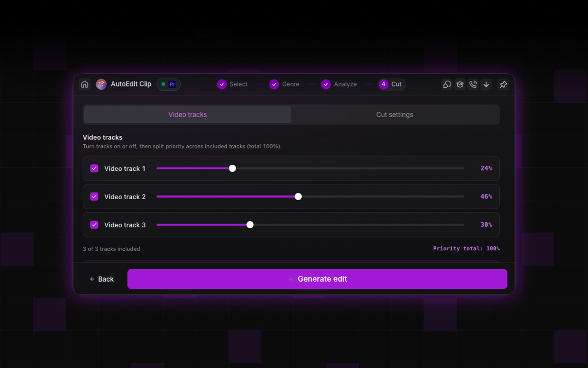Click the Priority total: 100% text

pos(466,248)
